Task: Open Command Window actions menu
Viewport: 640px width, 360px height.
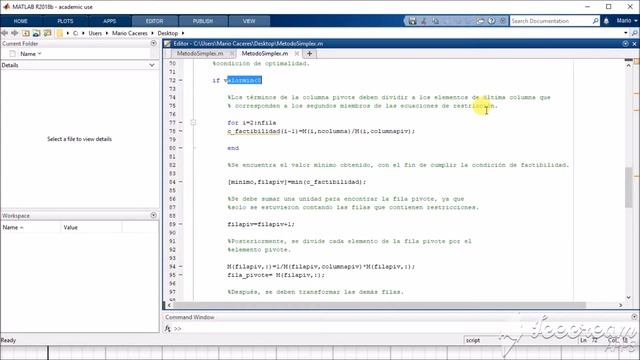Action: pos(634,317)
